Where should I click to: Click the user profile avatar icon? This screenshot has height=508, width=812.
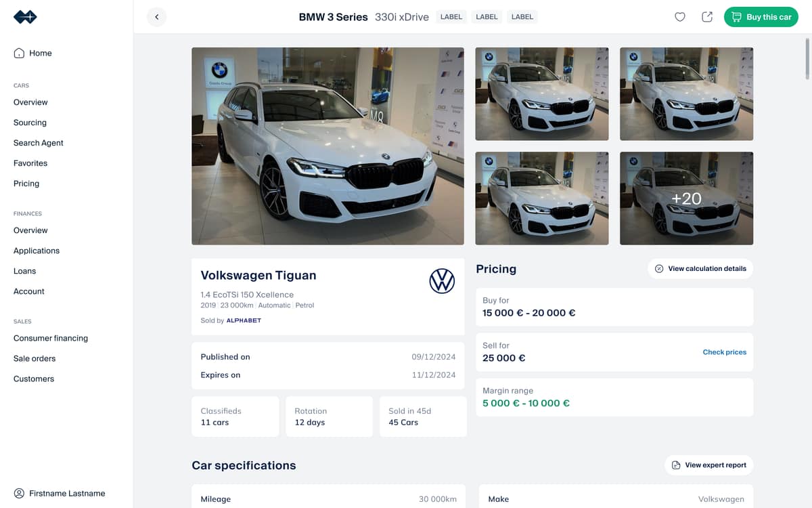point(19,493)
